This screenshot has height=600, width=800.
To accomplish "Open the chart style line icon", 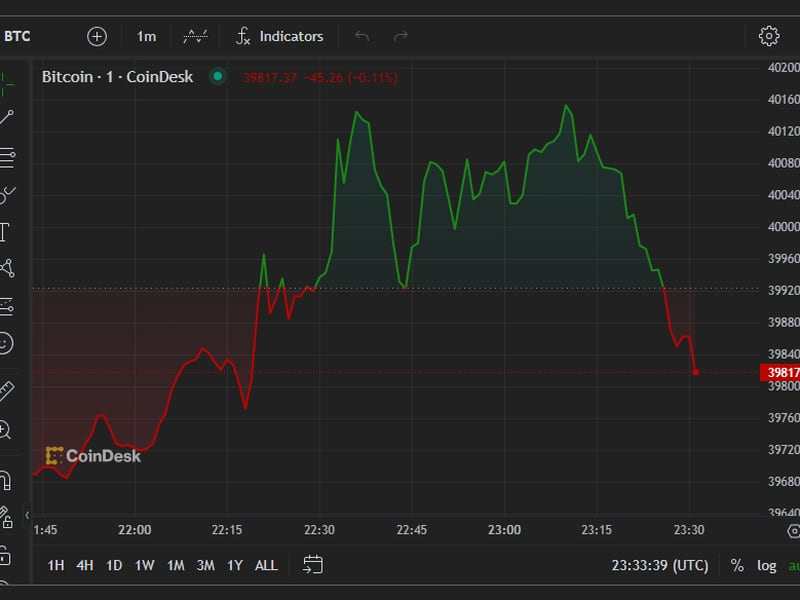I will click(x=195, y=36).
